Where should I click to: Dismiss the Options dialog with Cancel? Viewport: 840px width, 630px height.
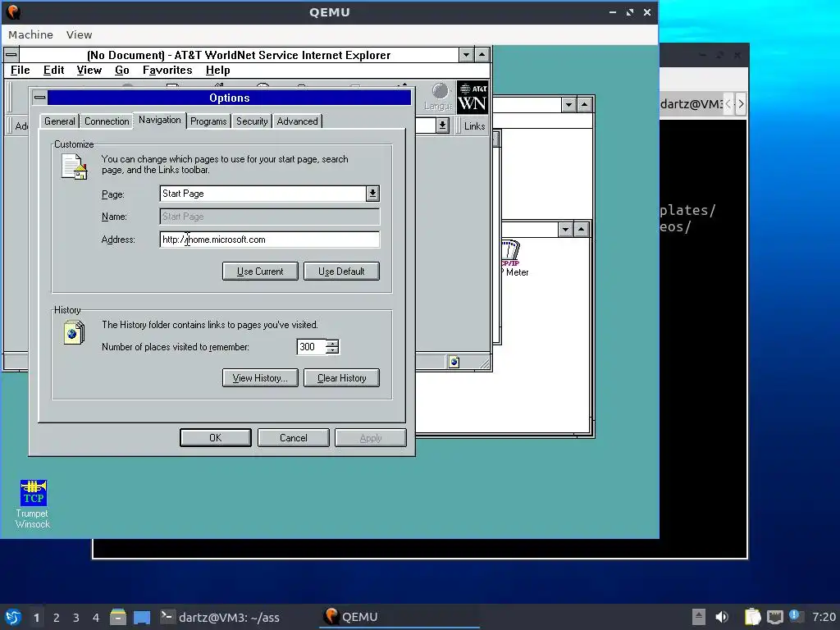coord(293,438)
